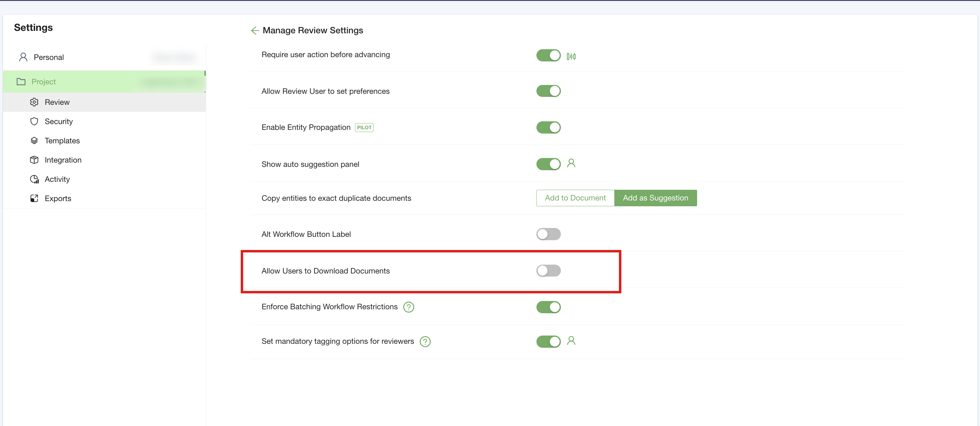Image resolution: width=980 pixels, height=426 pixels.
Task: Select the Add as Suggestion button
Action: [655, 198]
